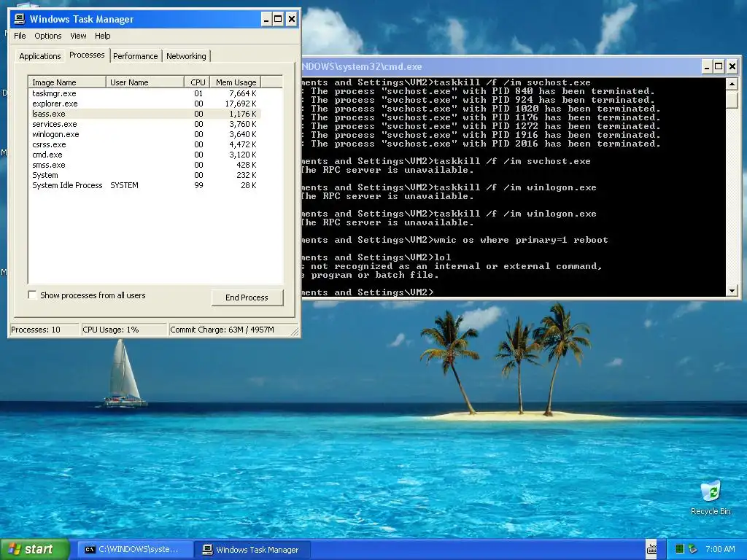This screenshot has width=747, height=560.
Task: Select the lsass.exe process row
Action: click(x=145, y=114)
